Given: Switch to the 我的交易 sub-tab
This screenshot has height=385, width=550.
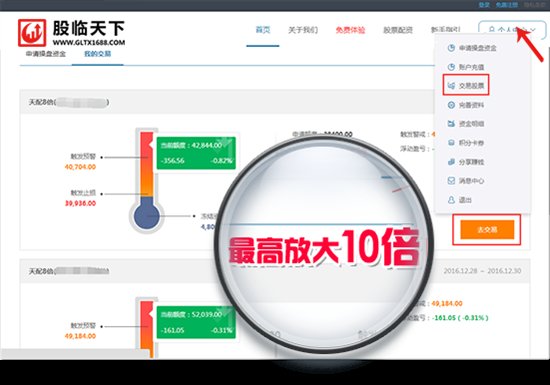Looking at the screenshot, I should (98, 54).
